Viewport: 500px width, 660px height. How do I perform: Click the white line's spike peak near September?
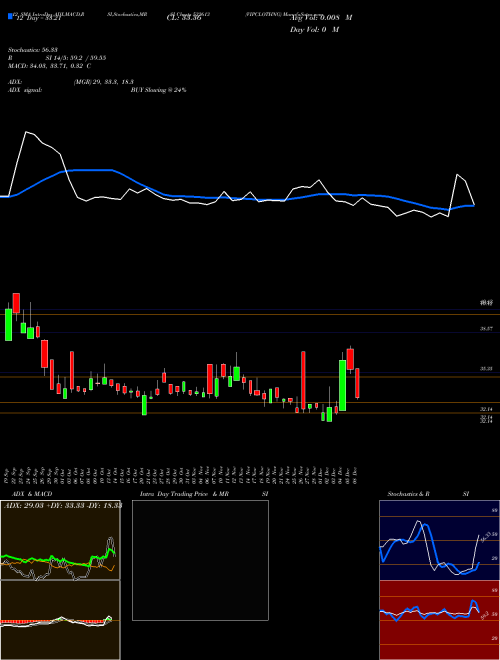(26, 132)
